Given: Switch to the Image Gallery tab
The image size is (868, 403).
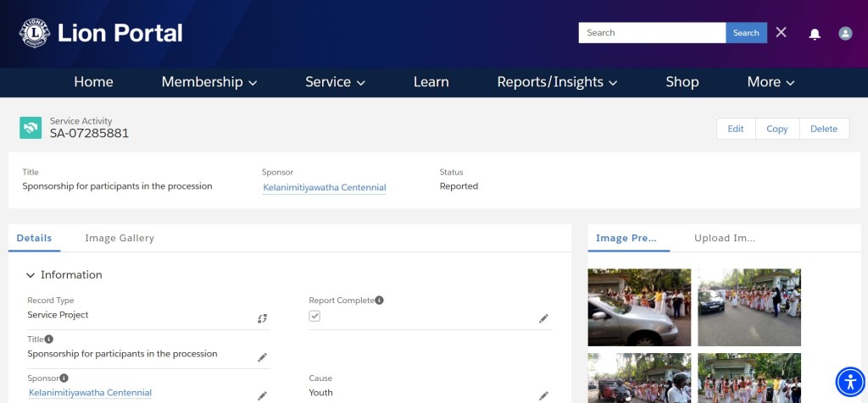Looking at the screenshot, I should (120, 238).
